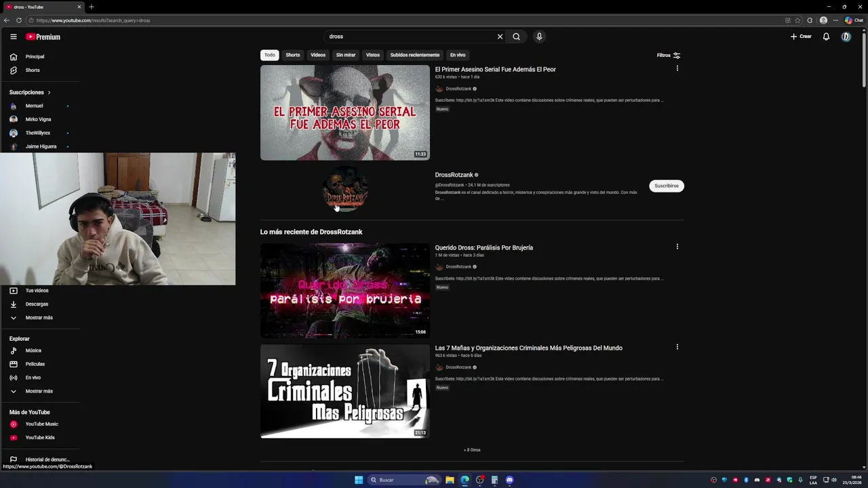Clear the search box with the X
This screenshot has height=488, width=868.
click(500, 37)
